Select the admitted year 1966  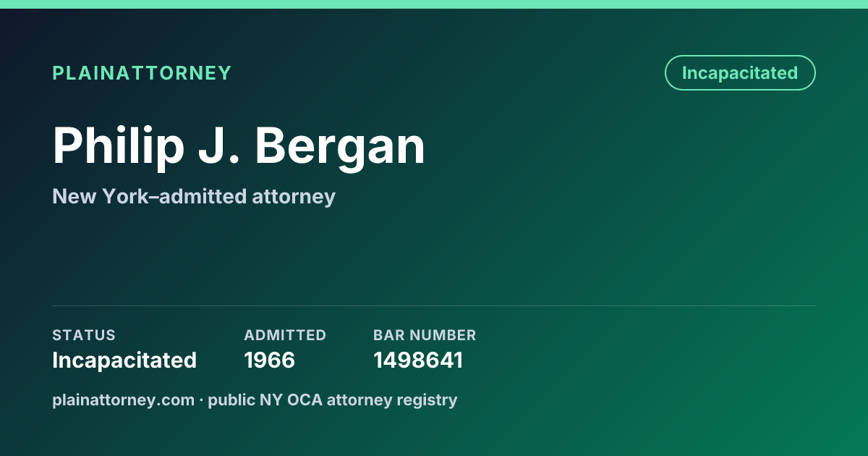point(270,360)
